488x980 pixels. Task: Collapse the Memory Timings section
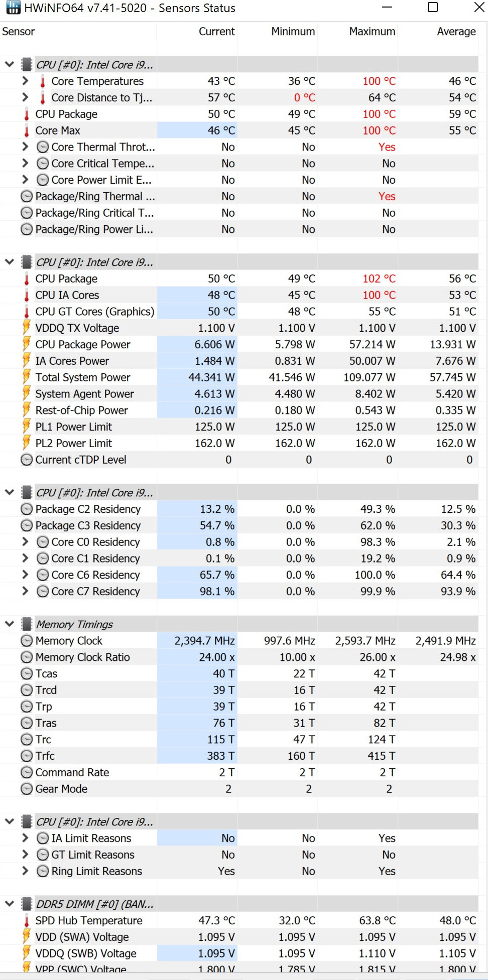click(x=9, y=624)
